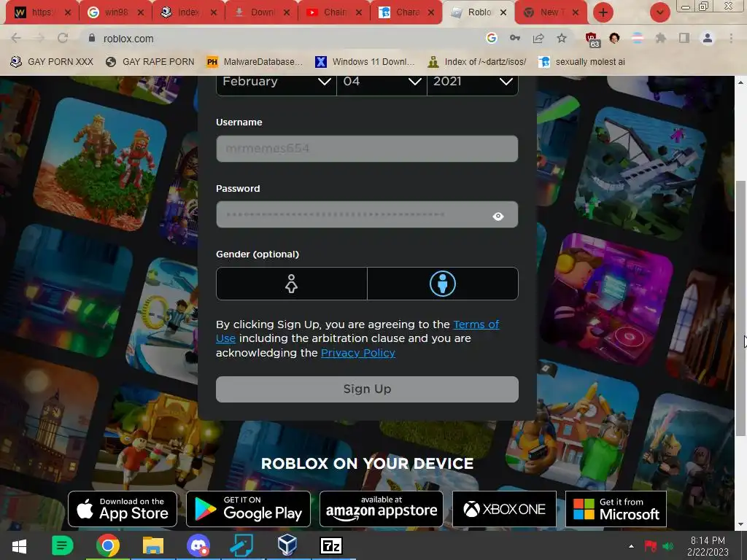
Task: Open the Privacy Policy link
Action: point(357,353)
